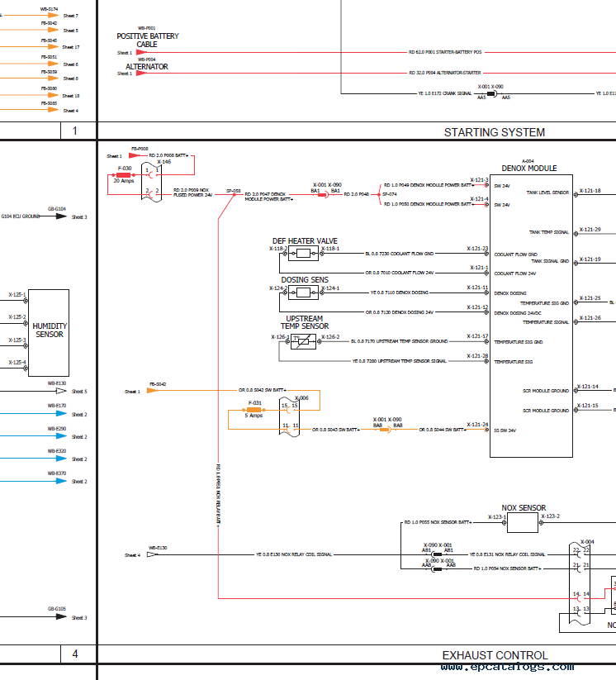The height and width of the screenshot is (680, 616).
Task: Click the BL 0.8 7170 UPSTREAM TEMP SENSOR GROUND label
Action: [x=400, y=341]
